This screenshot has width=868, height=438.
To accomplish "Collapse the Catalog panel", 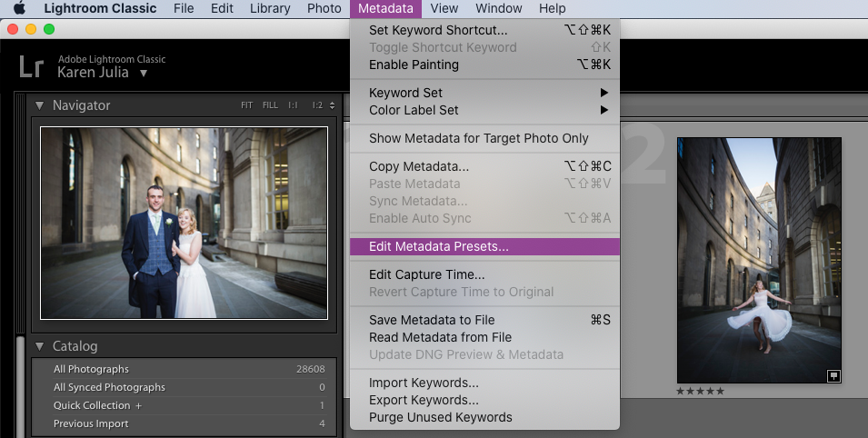I will pos(39,346).
